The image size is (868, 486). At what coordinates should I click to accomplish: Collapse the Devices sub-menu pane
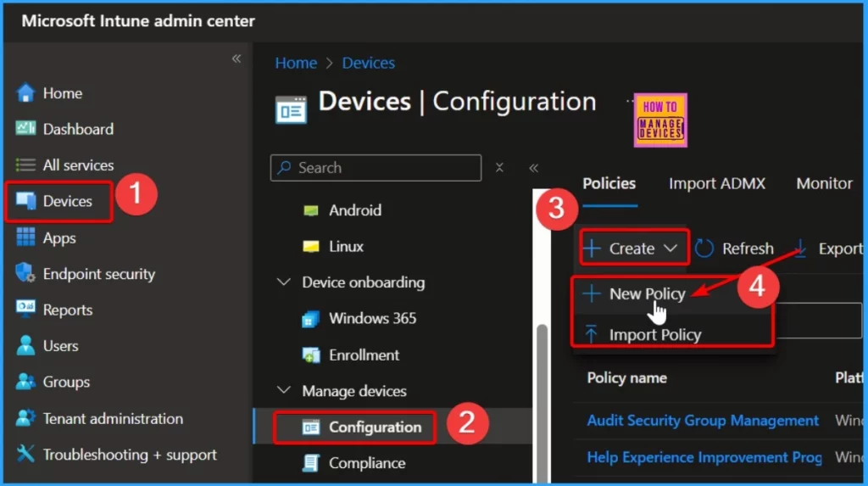[534, 168]
